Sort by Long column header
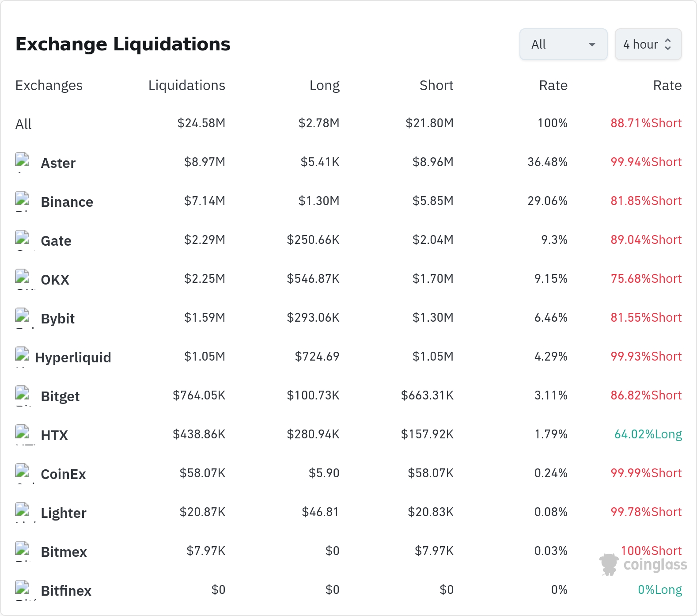The height and width of the screenshot is (616, 697). 325,85
